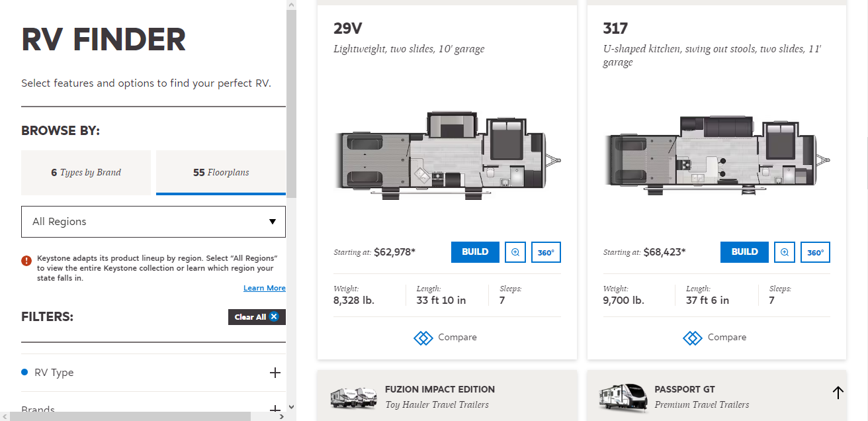Open 360° view for 29V
Viewport: 868px width, 421px height.
(x=546, y=252)
